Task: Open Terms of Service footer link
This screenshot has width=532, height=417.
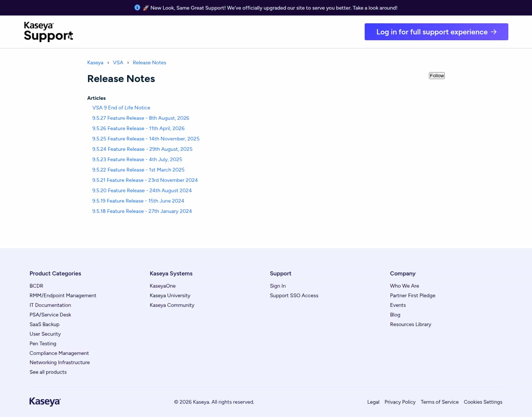Action: coord(440,402)
